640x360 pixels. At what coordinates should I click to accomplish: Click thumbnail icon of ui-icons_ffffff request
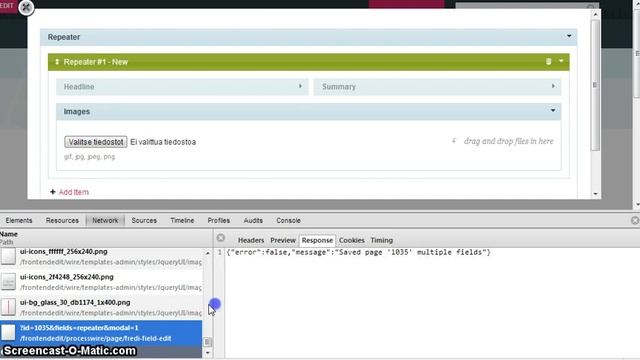8,257
